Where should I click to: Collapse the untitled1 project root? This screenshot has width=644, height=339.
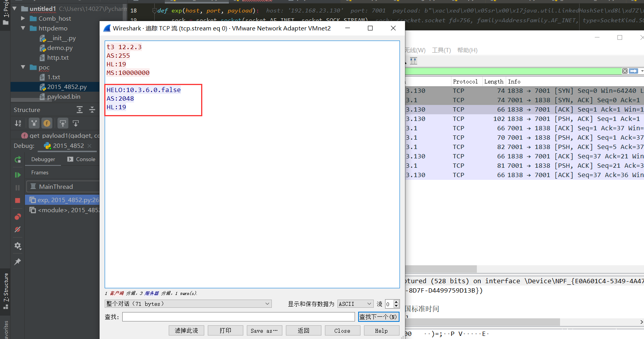[14, 9]
